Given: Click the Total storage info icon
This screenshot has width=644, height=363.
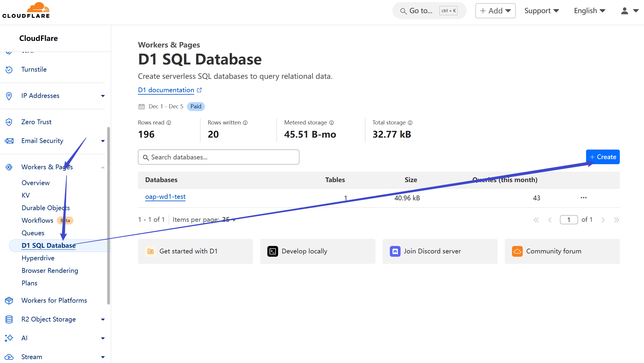Looking at the screenshot, I should coord(410,123).
